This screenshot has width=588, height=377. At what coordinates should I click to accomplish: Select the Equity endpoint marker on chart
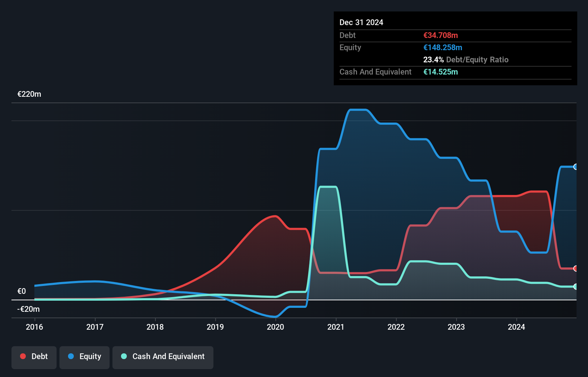pyautogui.click(x=576, y=167)
